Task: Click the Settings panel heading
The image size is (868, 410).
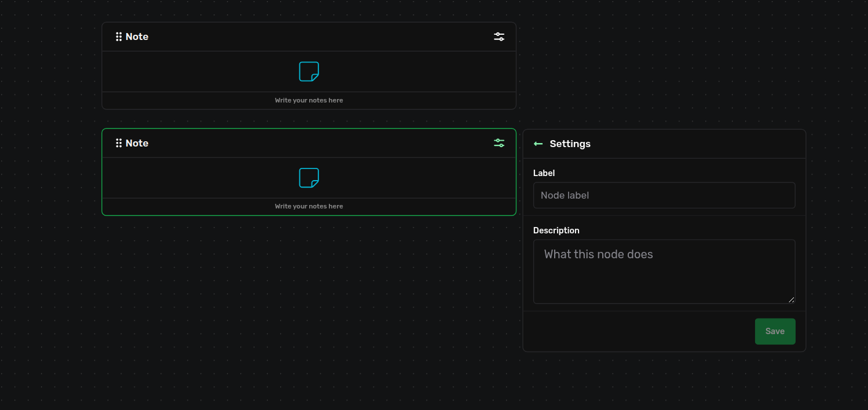Action: tap(570, 144)
